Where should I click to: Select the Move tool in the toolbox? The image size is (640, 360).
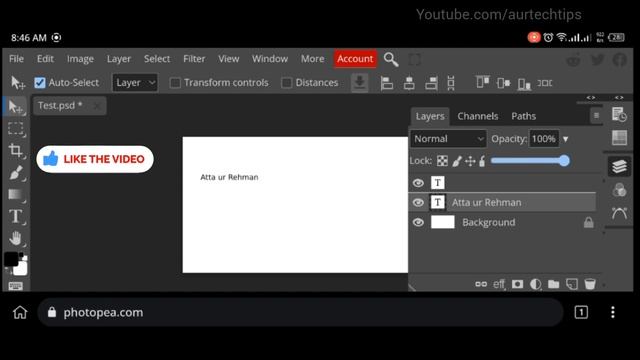tap(16, 107)
